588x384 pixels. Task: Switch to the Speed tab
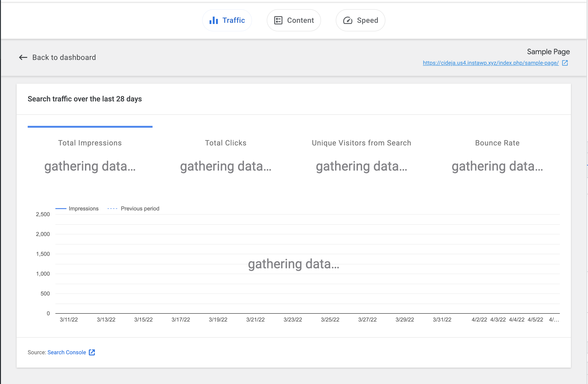click(x=367, y=20)
